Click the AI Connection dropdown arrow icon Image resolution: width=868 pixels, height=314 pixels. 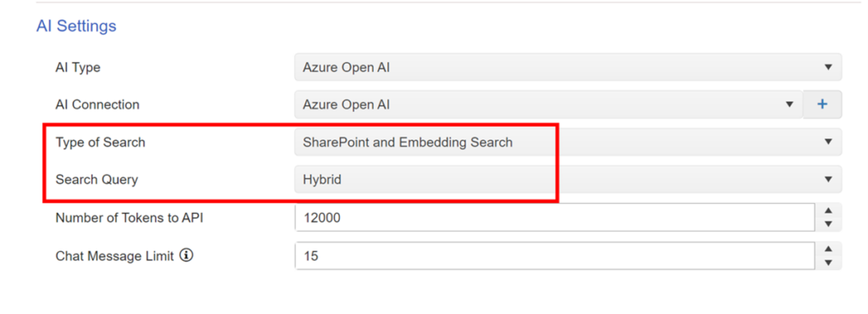click(x=789, y=104)
